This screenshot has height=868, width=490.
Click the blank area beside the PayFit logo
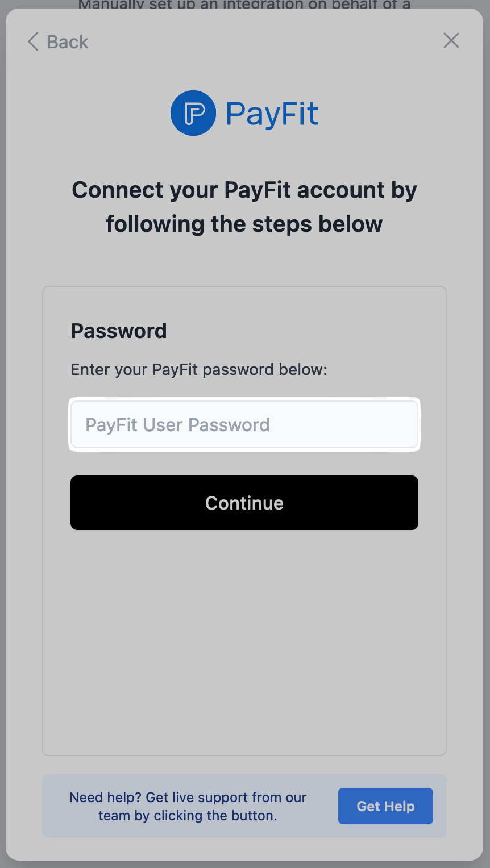(x=387, y=114)
